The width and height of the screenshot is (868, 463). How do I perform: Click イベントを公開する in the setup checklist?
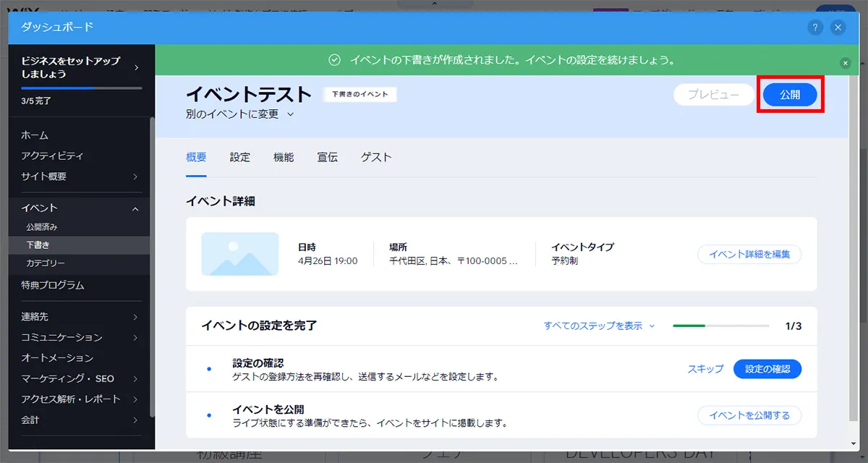tap(749, 415)
